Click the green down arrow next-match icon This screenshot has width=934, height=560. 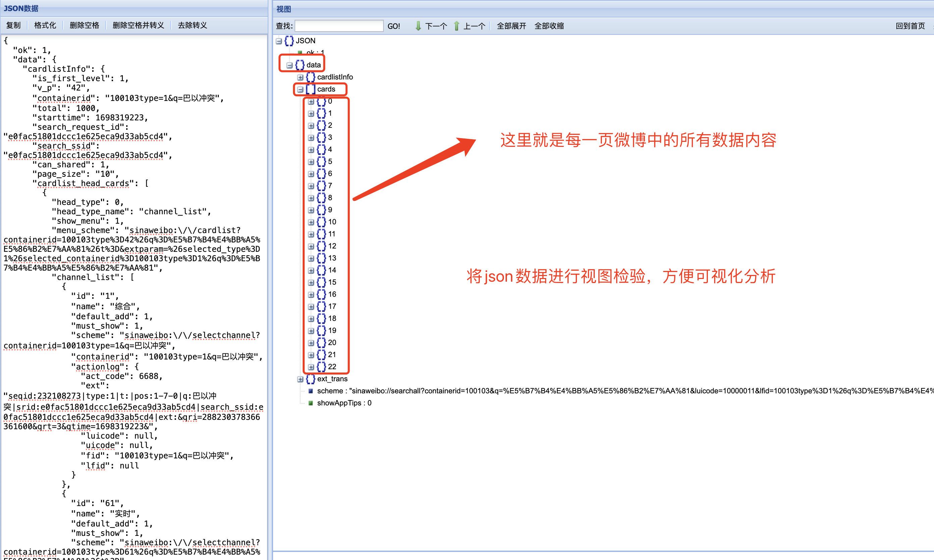(x=418, y=26)
